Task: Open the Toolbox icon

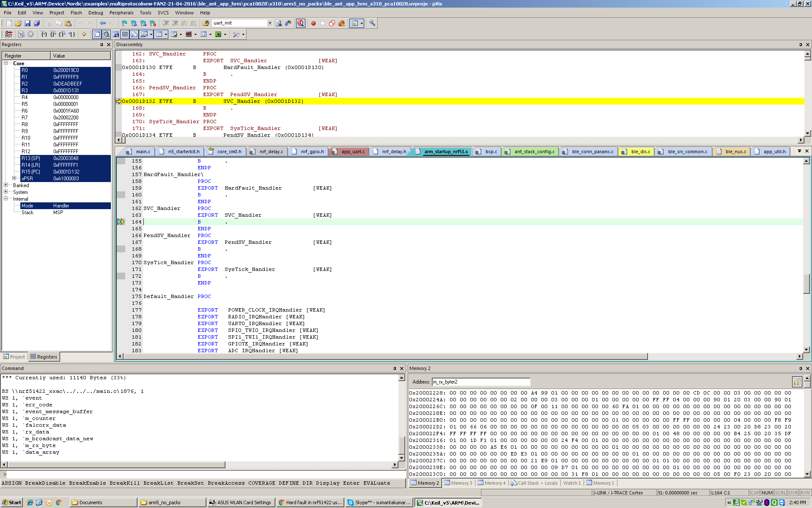Action: [236, 34]
